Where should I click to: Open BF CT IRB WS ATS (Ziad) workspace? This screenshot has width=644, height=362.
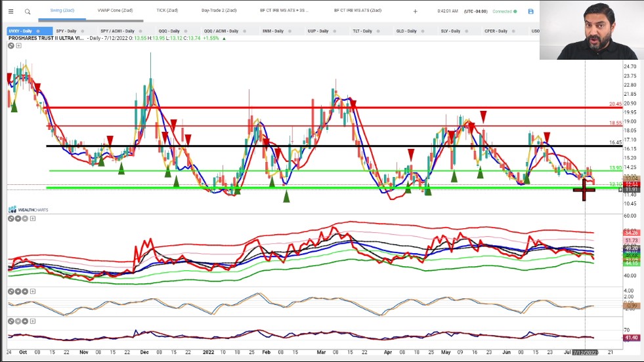pos(358,10)
